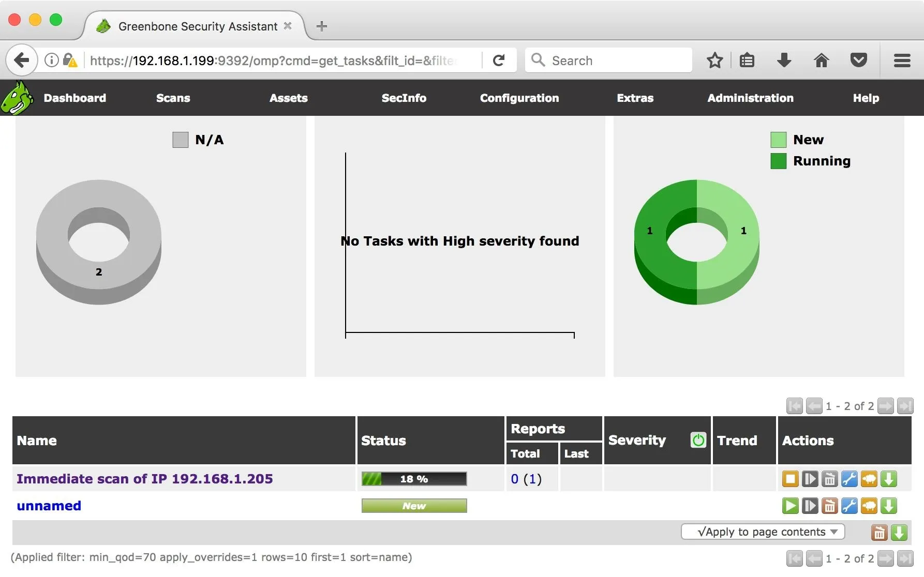Start the unnamed task with green play icon
Image resolution: width=924 pixels, height=577 pixels.
point(790,506)
